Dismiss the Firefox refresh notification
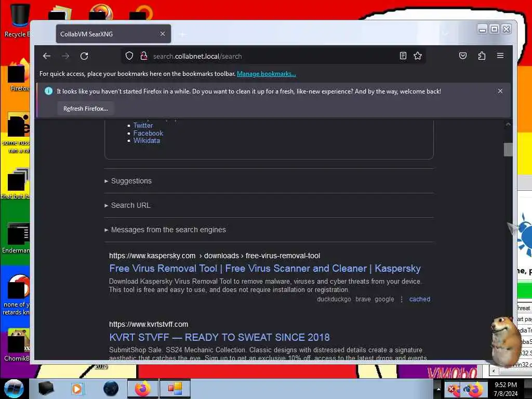The image size is (532, 399). click(x=500, y=91)
